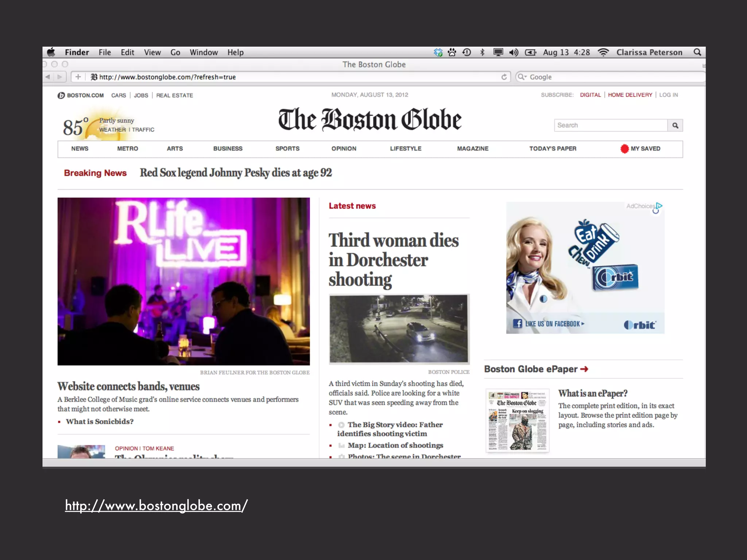This screenshot has height=560, width=747.
Task: Open Johnny Pesky breaking news headline
Action: [236, 172]
